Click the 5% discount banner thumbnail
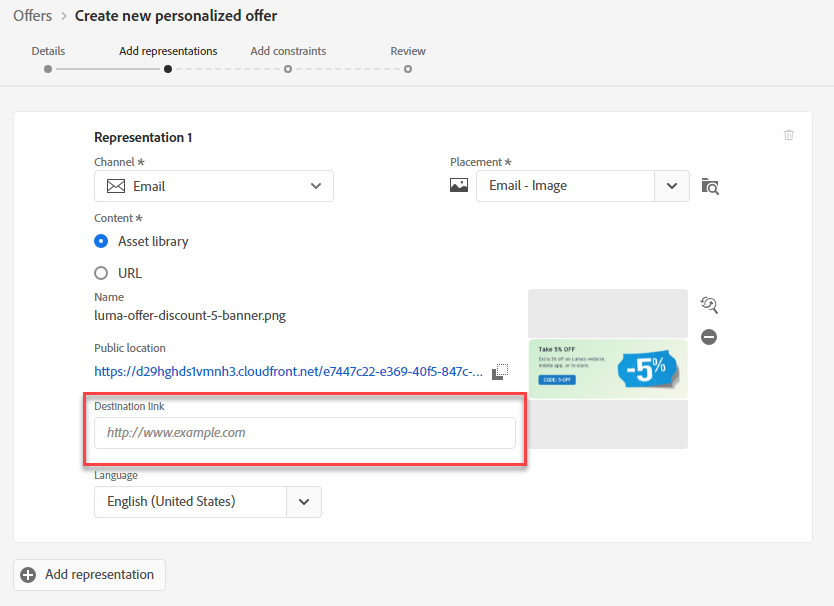834x606 pixels. [608, 369]
